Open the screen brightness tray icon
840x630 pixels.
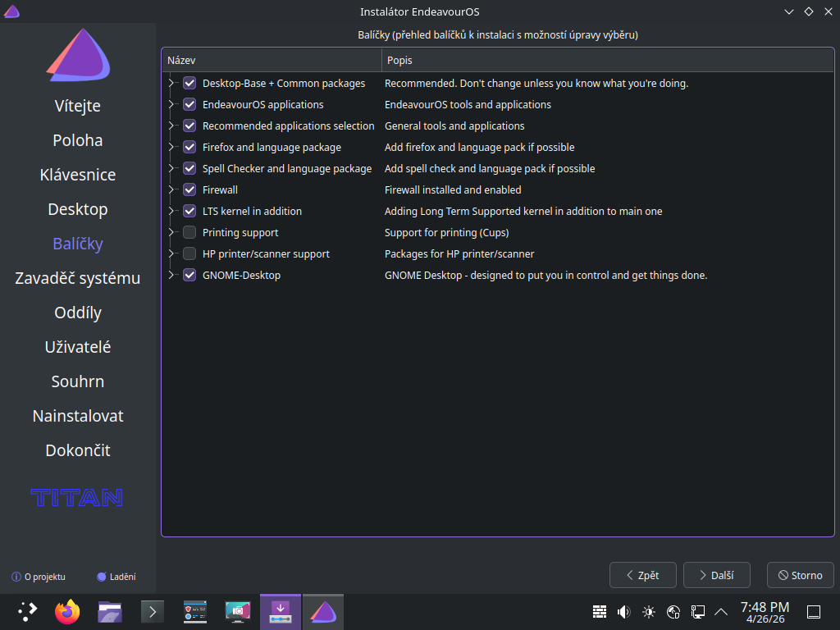point(649,611)
